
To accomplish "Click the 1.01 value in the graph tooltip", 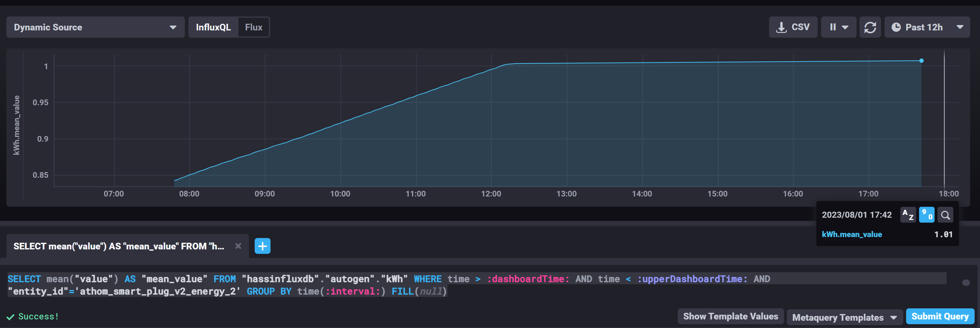I will coord(943,234).
